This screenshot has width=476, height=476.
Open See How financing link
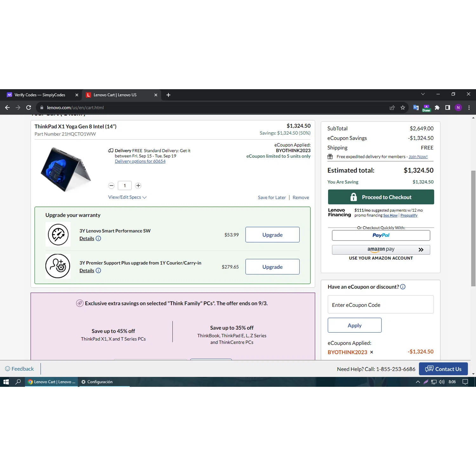coord(390,215)
